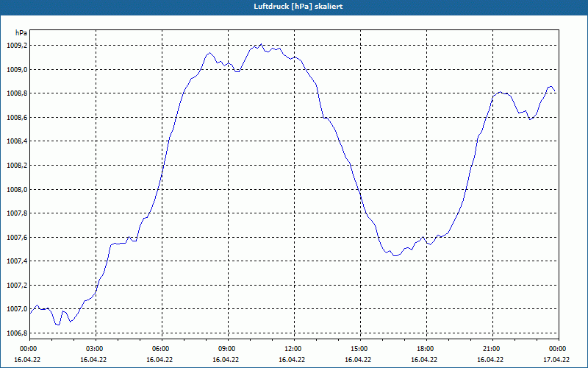The width and height of the screenshot is (588, 368).
Task: Select the '1009,0' y-axis value
Action: pos(17,70)
